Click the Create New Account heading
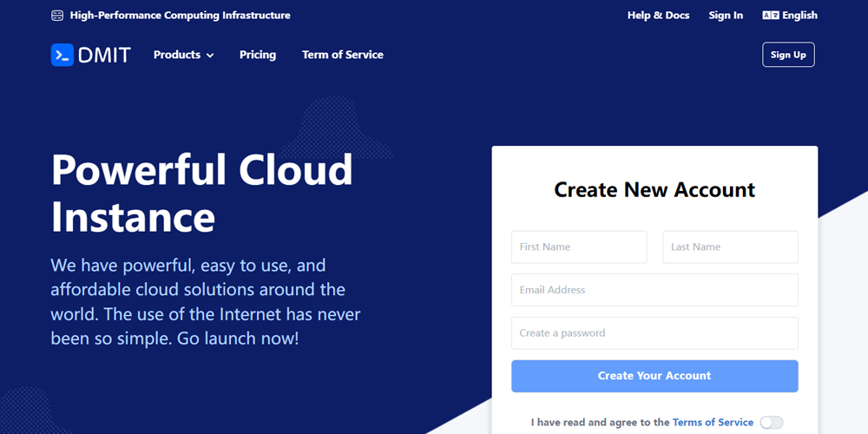The width and height of the screenshot is (868, 434). 654,190
